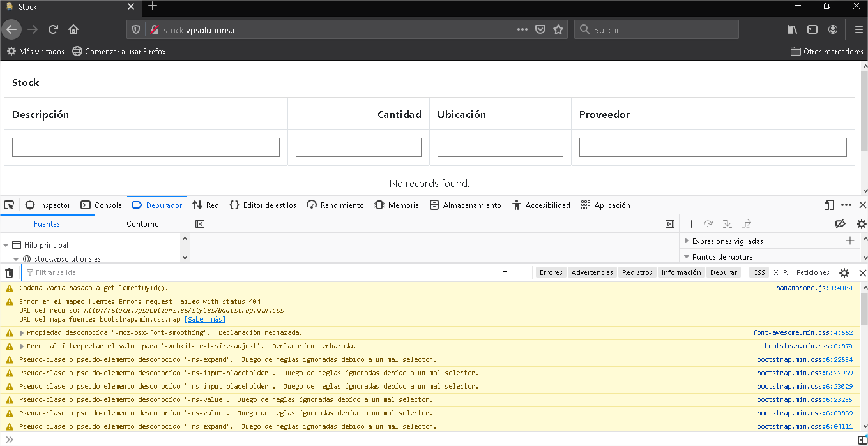
Task: Open bananocore.js:3:4100 source link
Action: (x=814, y=288)
